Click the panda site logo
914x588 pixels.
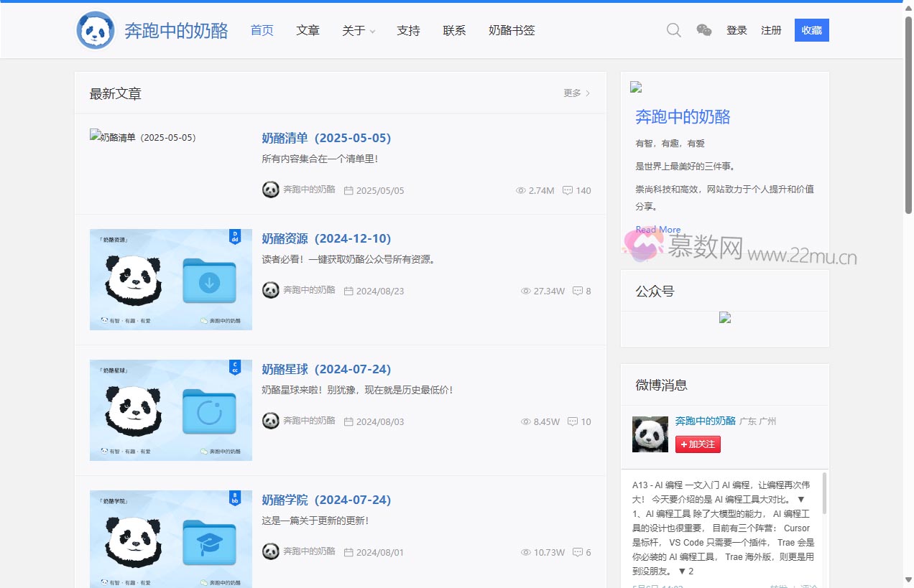(x=96, y=30)
